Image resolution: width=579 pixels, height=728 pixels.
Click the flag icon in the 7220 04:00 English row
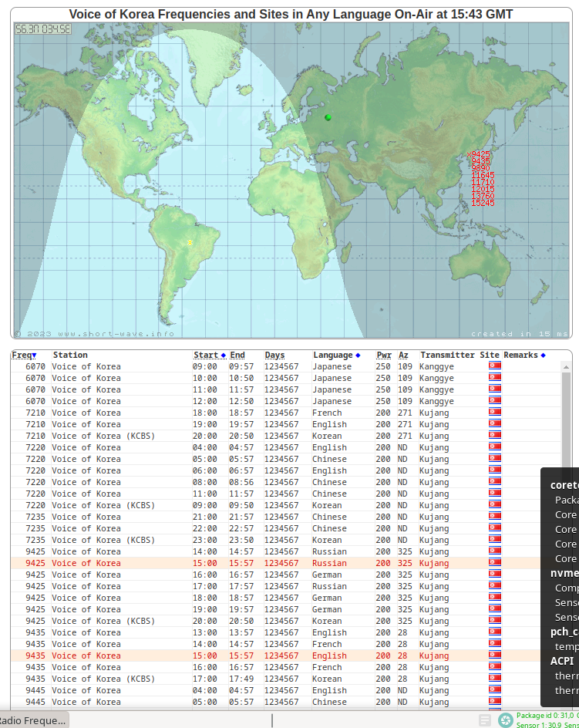point(494,447)
